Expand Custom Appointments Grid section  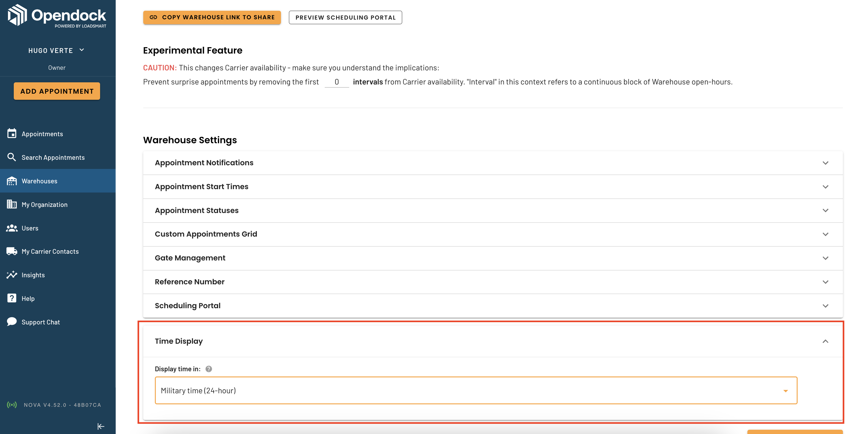pos(493,234)
